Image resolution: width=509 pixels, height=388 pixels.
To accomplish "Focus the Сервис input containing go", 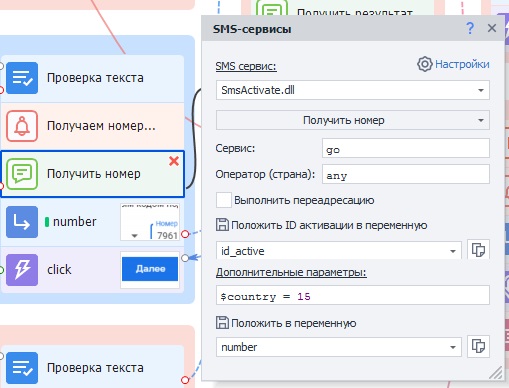I will click(x=406, y=148).
